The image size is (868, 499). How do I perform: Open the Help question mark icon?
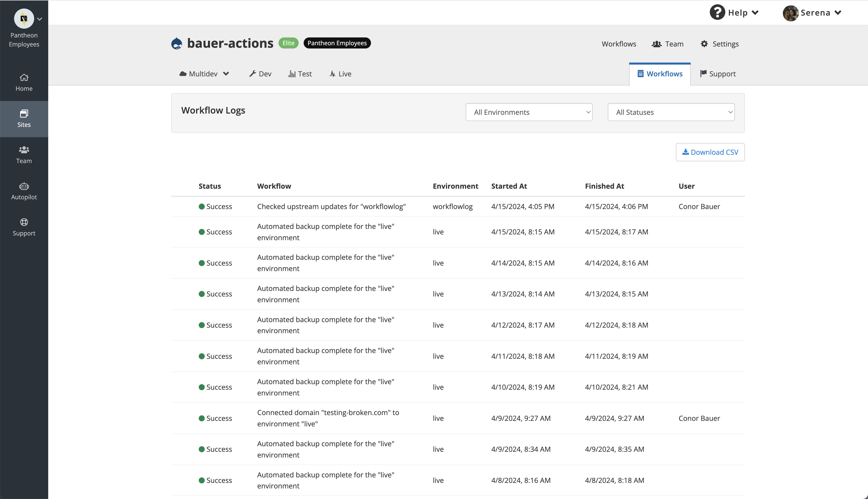click(x=718, y=12)
